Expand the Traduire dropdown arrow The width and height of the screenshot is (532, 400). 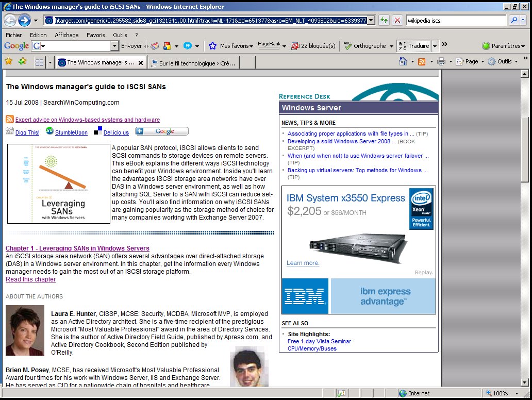[435, 46]
